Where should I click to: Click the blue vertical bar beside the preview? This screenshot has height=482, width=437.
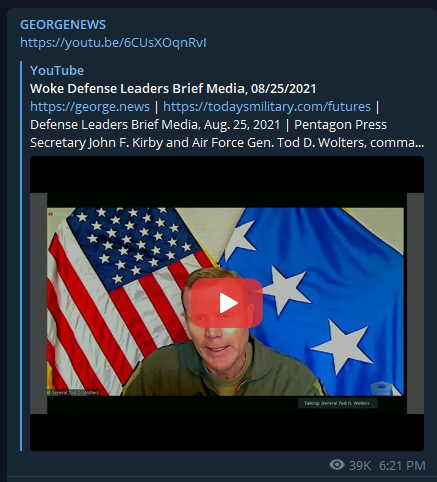coord(21,256)
